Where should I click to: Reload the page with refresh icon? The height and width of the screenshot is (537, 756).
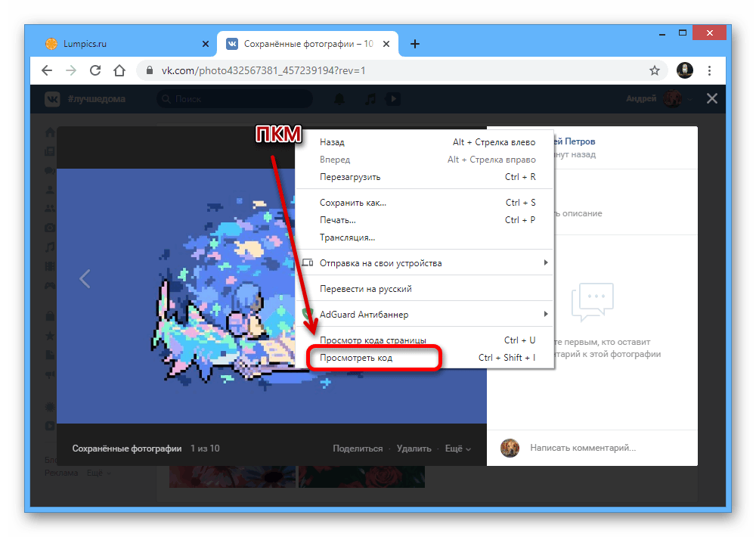[x=95, y=70]
